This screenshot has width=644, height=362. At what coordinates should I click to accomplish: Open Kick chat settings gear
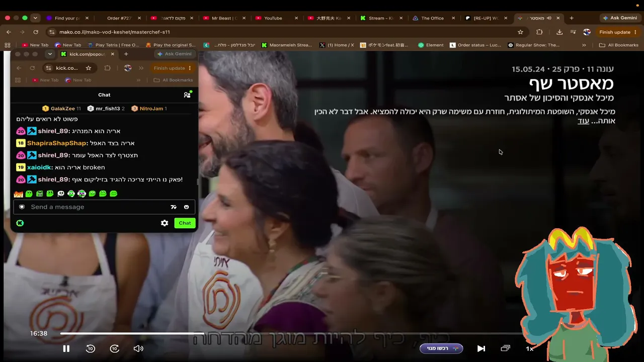pos(165,223)
